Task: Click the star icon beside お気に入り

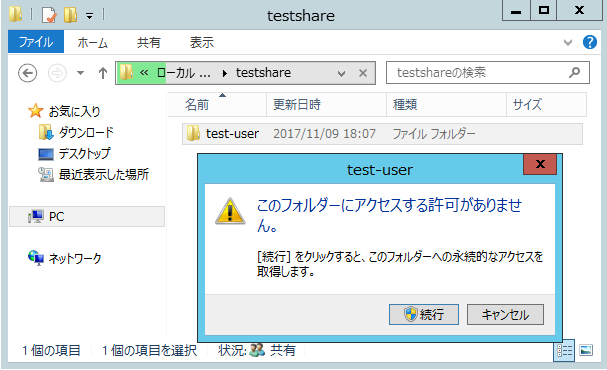Action: pos(35,111)
